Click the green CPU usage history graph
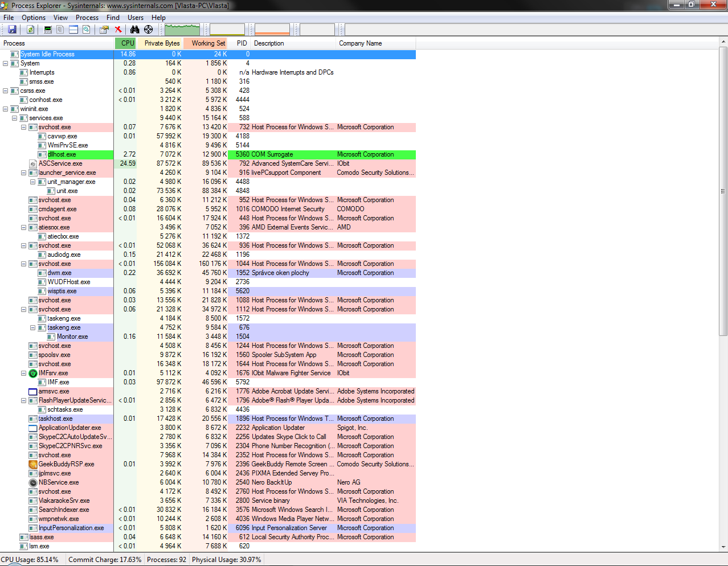The height and width of the screenshot is (566, 728). [182, 30]
